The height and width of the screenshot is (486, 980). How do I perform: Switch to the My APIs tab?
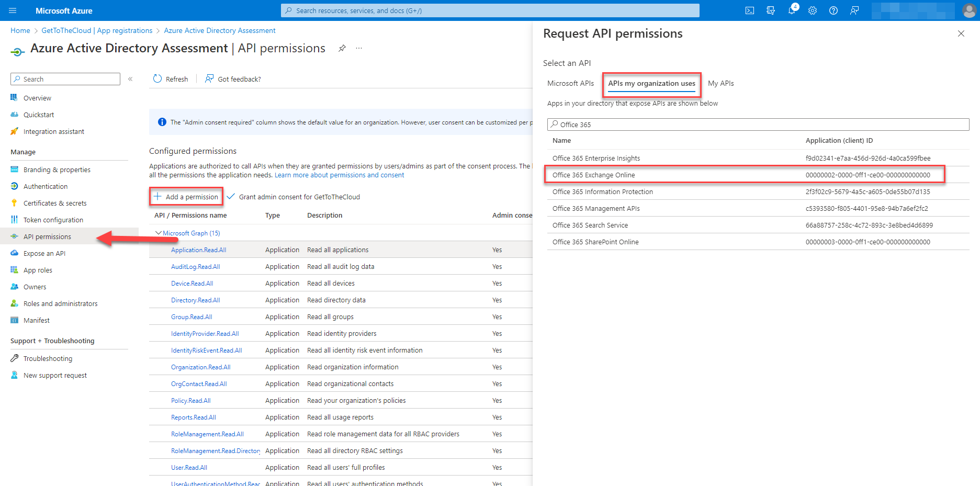click(x=720, y=83)
